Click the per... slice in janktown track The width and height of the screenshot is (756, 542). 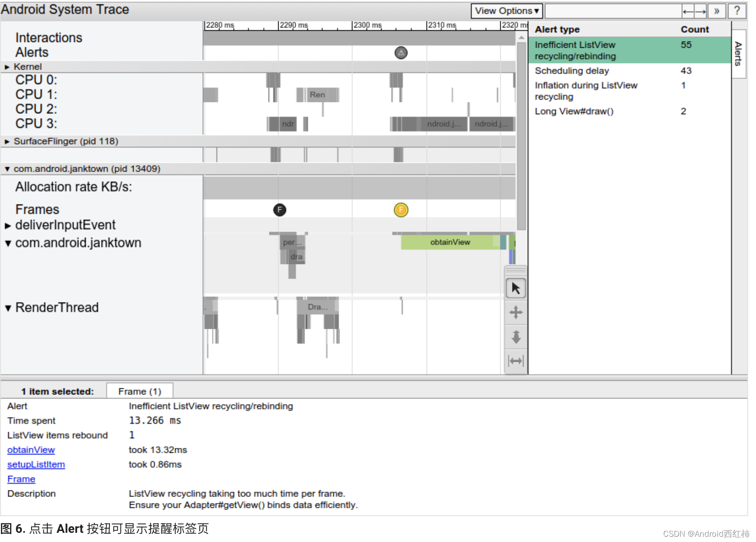click(292, 242)
